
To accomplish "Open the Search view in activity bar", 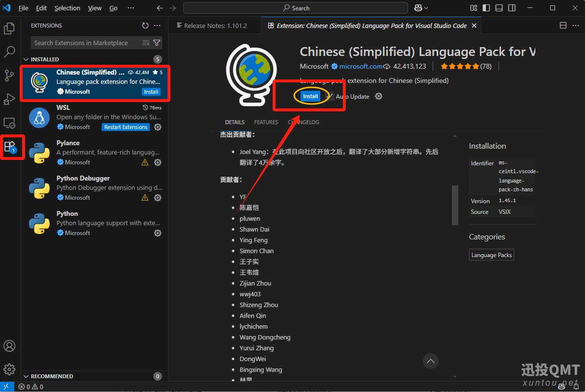I will click(x=9, y=52).
